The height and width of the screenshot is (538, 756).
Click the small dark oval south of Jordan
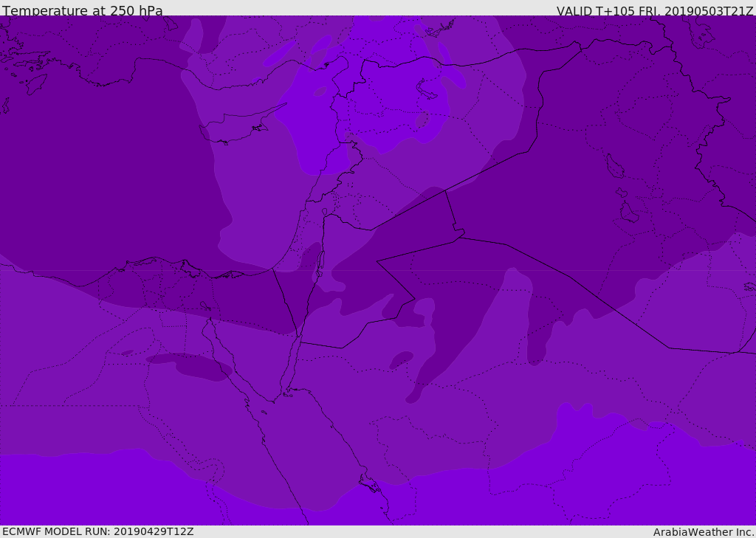[401, 359]
